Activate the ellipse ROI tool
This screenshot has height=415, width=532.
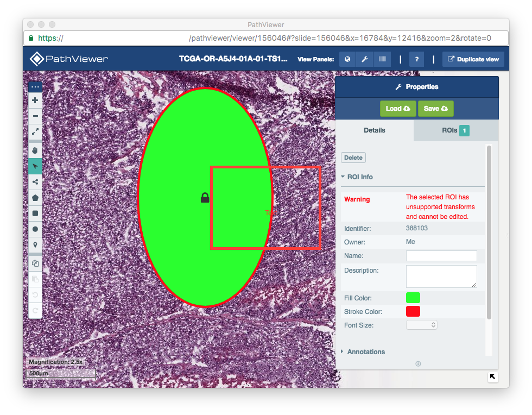35,229
